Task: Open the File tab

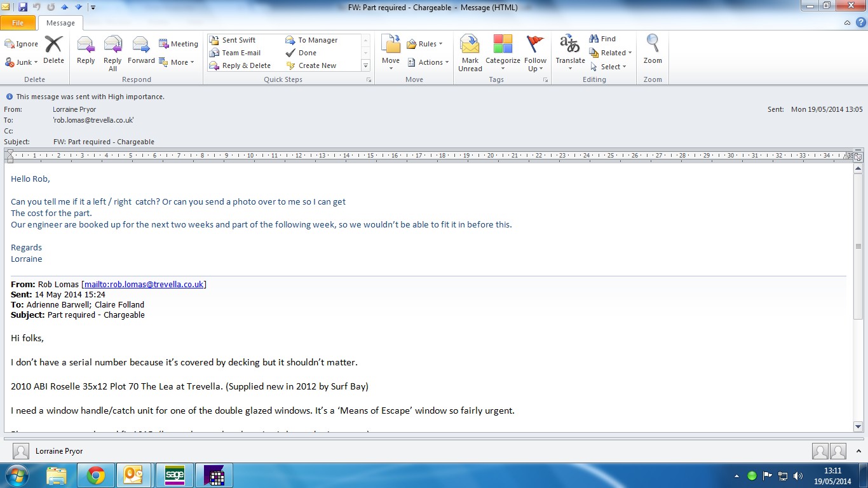Action: coord(18,23)
